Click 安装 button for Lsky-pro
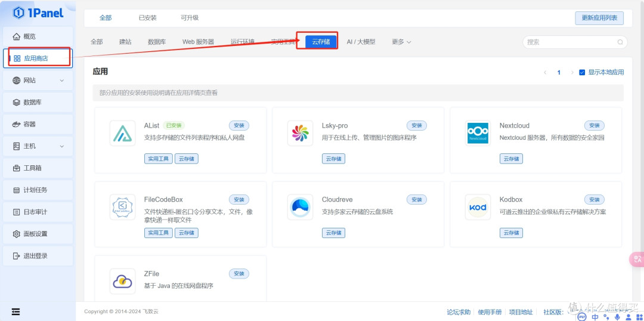Screen dimensions: 644x321 [x=417, y=126]
